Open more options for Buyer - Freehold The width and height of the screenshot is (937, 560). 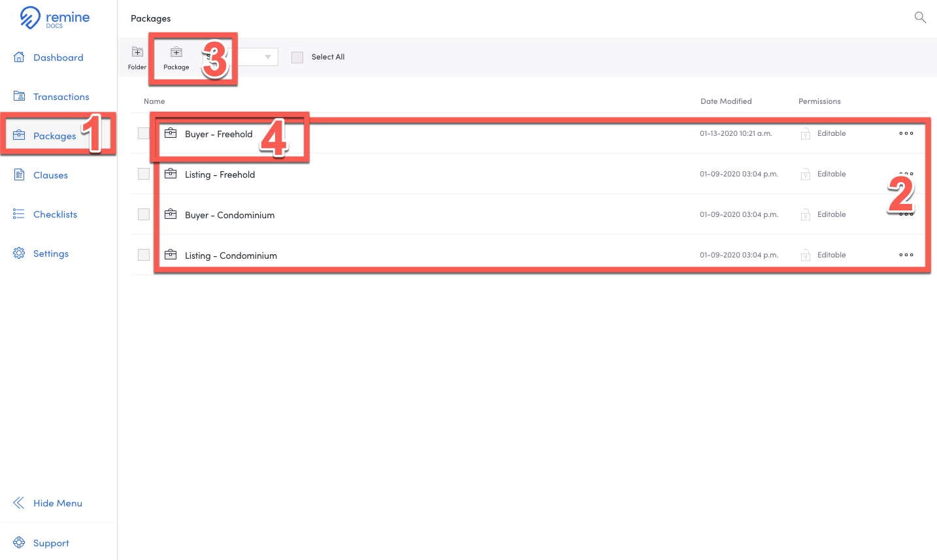point(906,133)
